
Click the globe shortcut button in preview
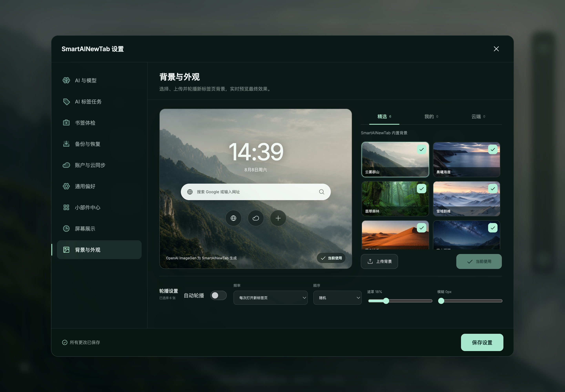pyautogui.click(x=233, y=218)
